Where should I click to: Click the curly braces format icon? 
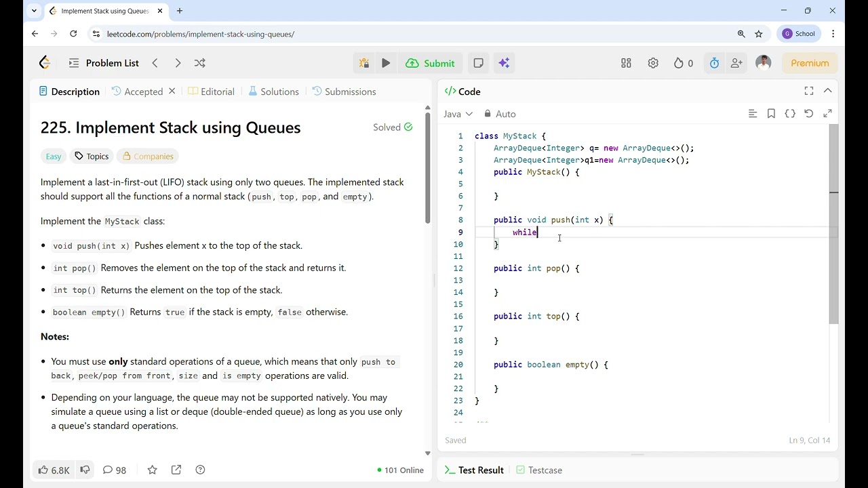pos(790,114)
